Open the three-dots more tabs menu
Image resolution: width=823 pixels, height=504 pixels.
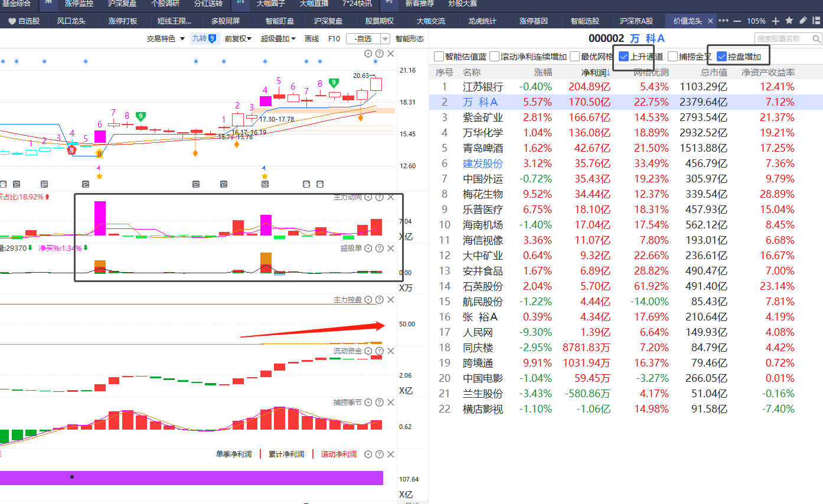(x=723, y=21)
